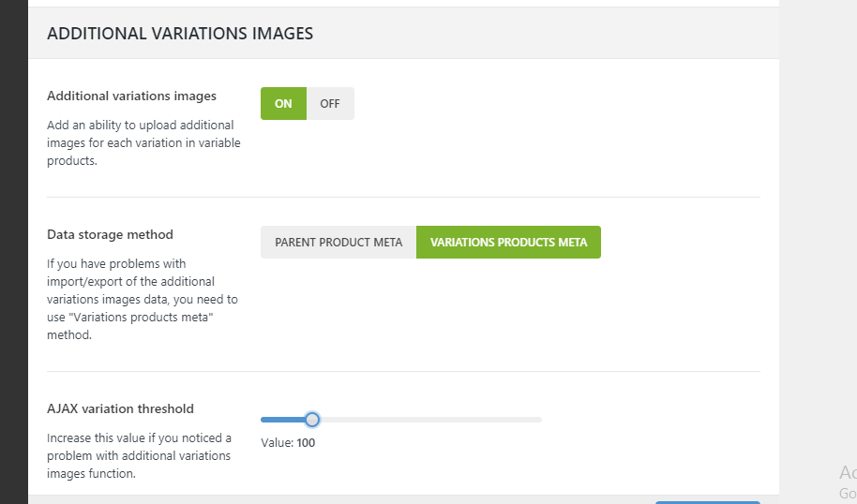This screenshot has width=857, height=504.
Task: Click the bold "Additional variations images" option label
Action: (131, 96)
